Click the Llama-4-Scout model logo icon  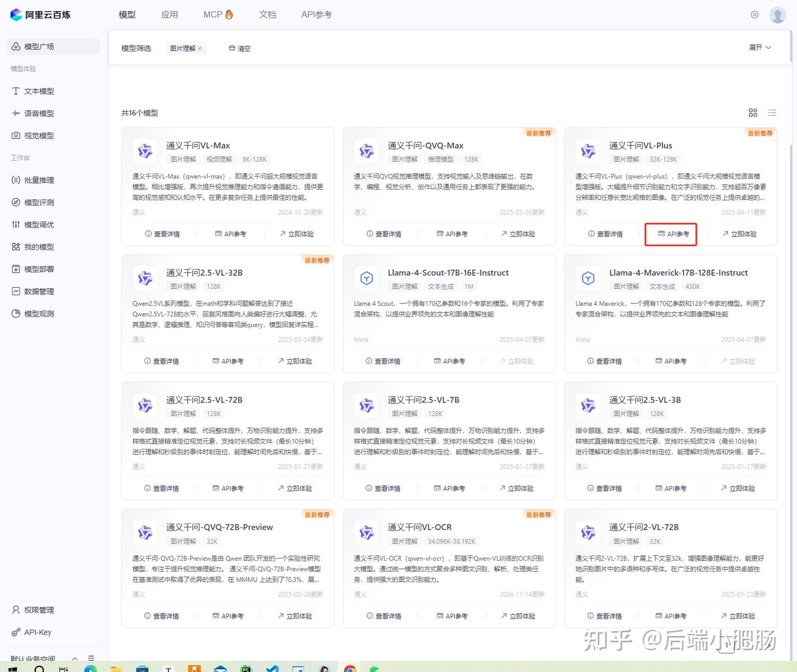click(x=366, y=278)
